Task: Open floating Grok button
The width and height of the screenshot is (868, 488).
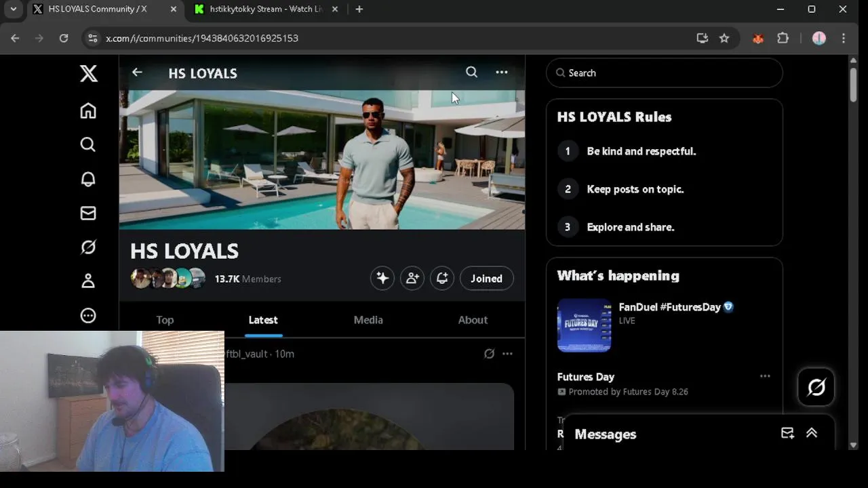Action: (x=816, y=387)
